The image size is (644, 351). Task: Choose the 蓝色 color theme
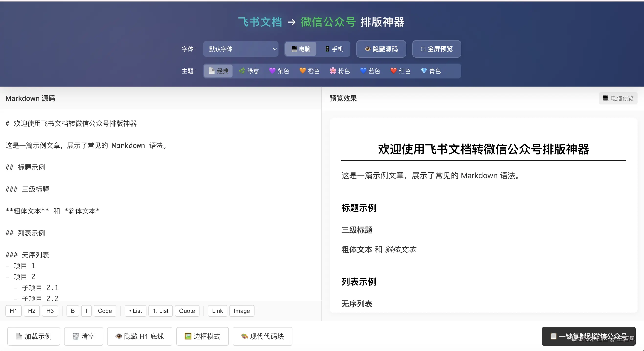370,71
